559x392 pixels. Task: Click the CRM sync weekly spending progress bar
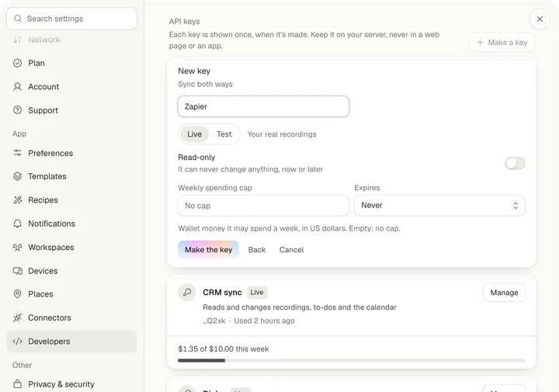(x=352, y=361)
